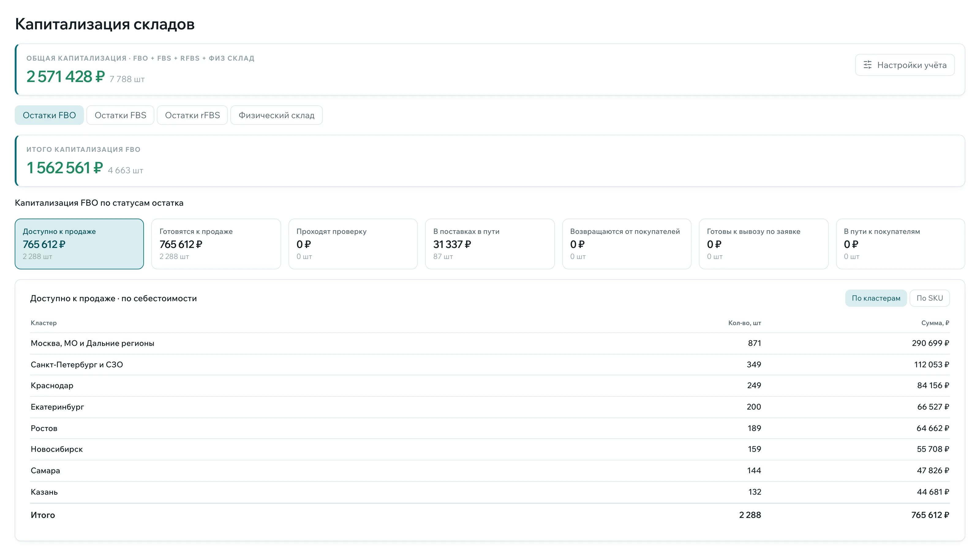This screenshot has width=980, height=551.
Task: Click the Краснодар cluster row
Action: pos(490,386)
